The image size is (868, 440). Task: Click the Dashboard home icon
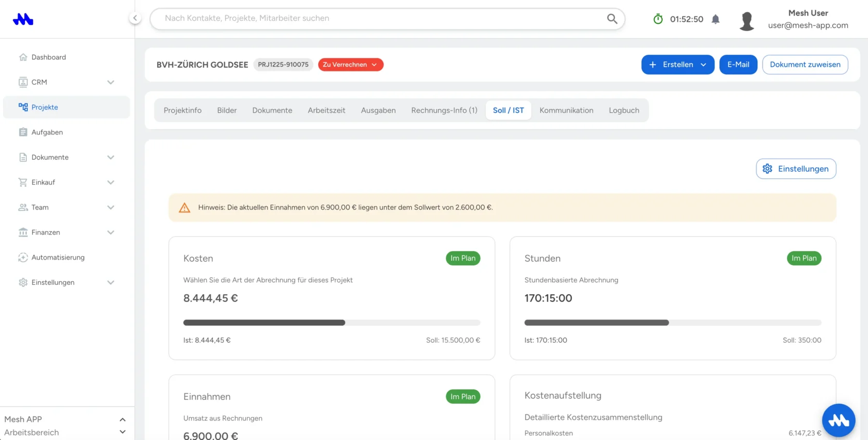pos(23,57)
